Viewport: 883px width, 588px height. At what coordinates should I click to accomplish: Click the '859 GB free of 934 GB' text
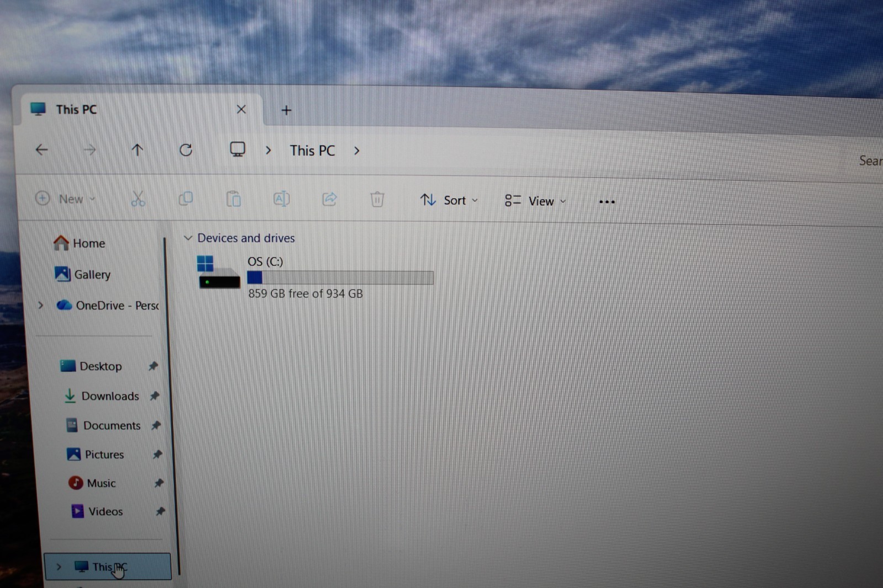pyautogui.click(x=305, y=293)
